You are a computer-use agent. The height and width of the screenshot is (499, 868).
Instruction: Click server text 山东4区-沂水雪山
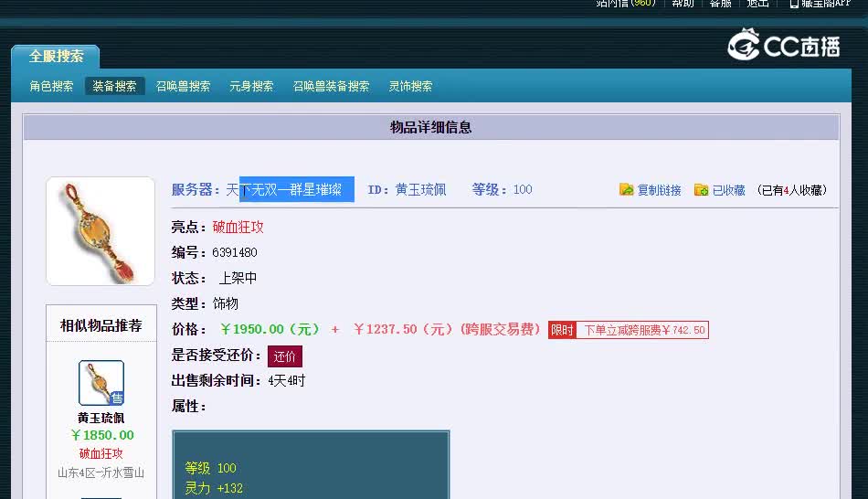tap(101, 472)
